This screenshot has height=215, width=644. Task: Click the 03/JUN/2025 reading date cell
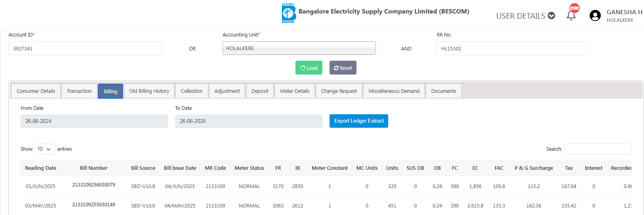40,186
